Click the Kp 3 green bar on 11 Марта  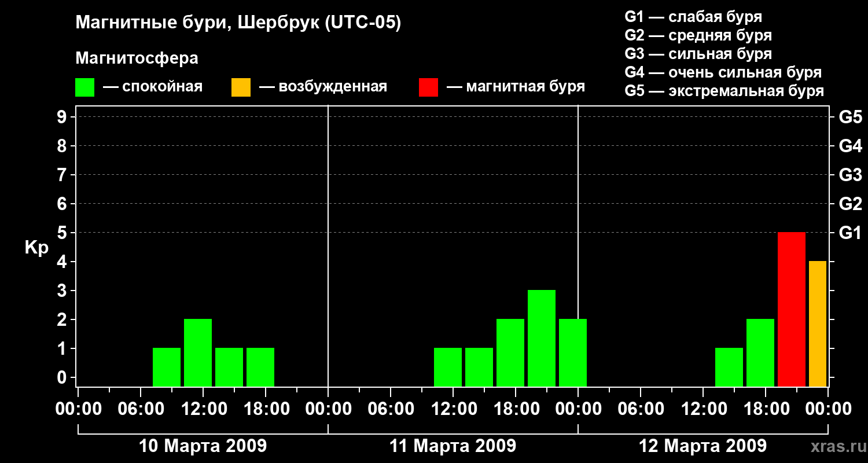[x=542, y=338]
